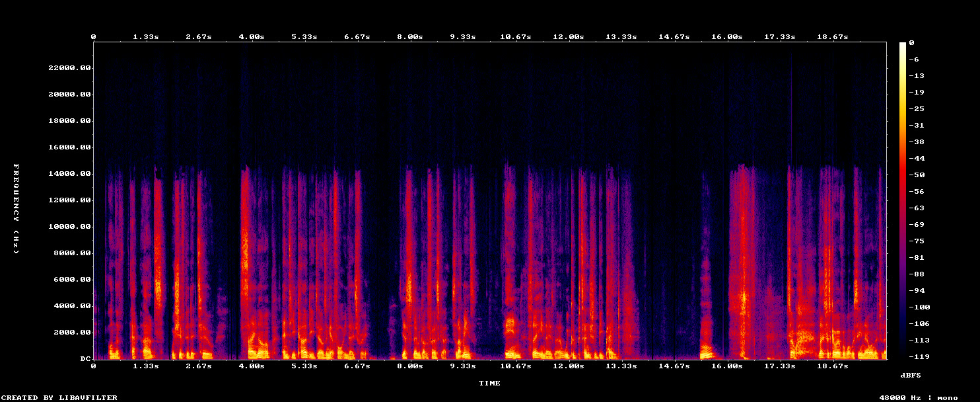980x402 pixels.
Task: Click the dBFS legend title
Action: pyautogui.click(x=910, y=375)
